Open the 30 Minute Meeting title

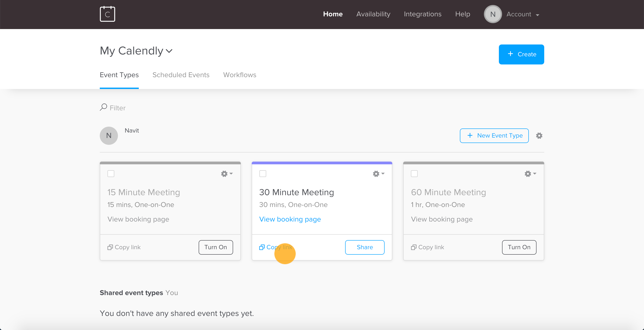(x=297, y=192)
